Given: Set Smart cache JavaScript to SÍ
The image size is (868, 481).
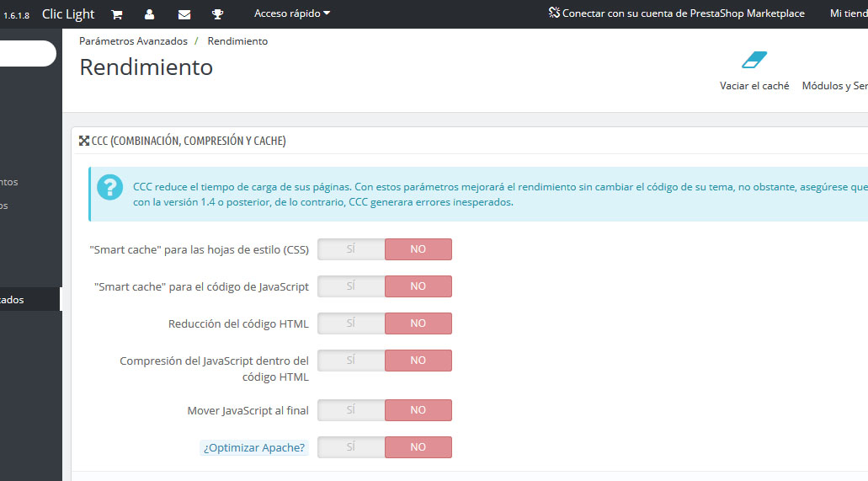Looking at the screenshot, I should [351, 286].
